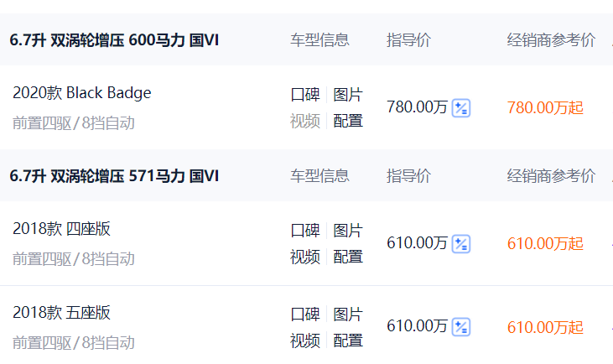Select the 2018款 五座版 model name
This screenshot has width=613, height=364.
pos(62,313)
